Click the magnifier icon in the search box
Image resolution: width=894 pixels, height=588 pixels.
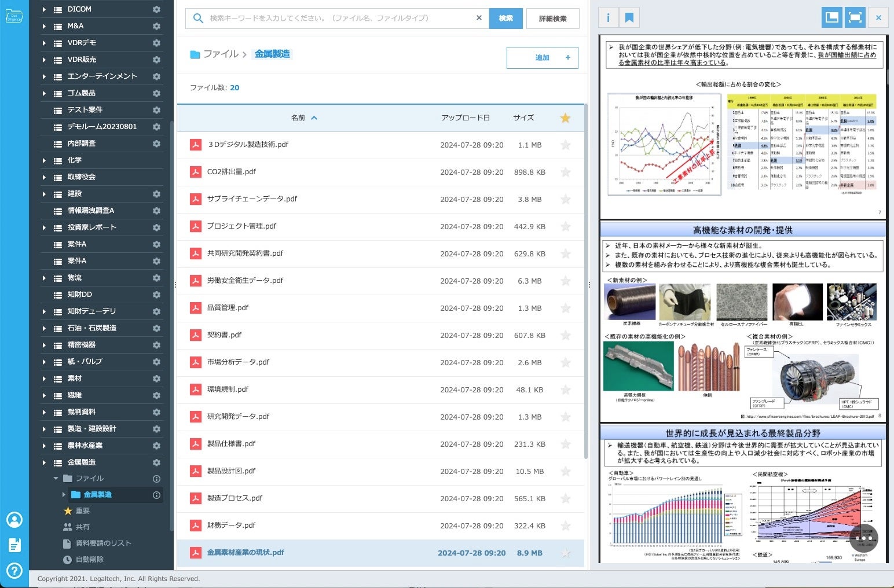point(198,19)
